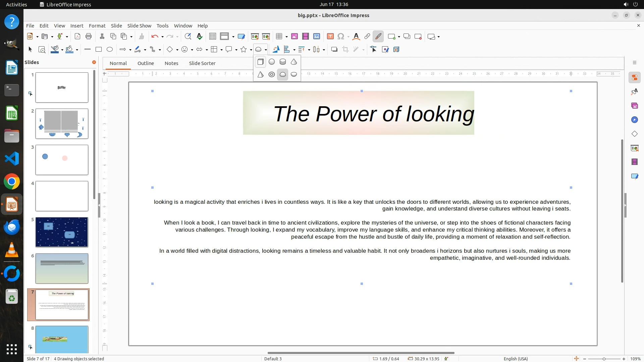644x362 pixels.
Task: Click the Insert Text Box icon
Action: [330, 37]
